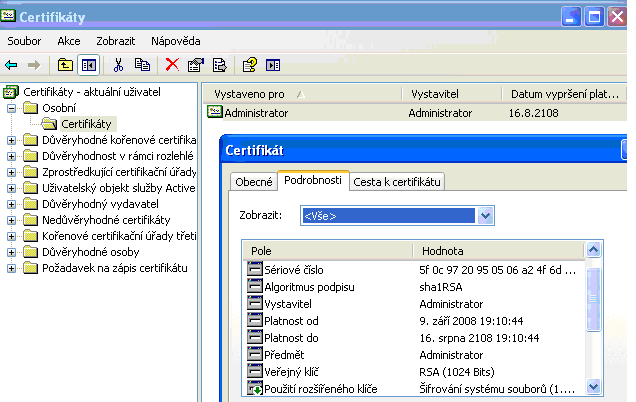
Task: Select the Podrobnosti tab
Action: [x=313, y=180]
